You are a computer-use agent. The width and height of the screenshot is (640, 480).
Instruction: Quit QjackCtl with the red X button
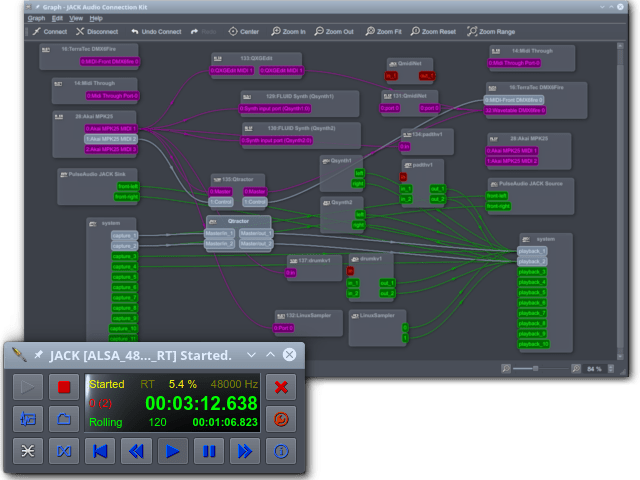tap(281, 387)
